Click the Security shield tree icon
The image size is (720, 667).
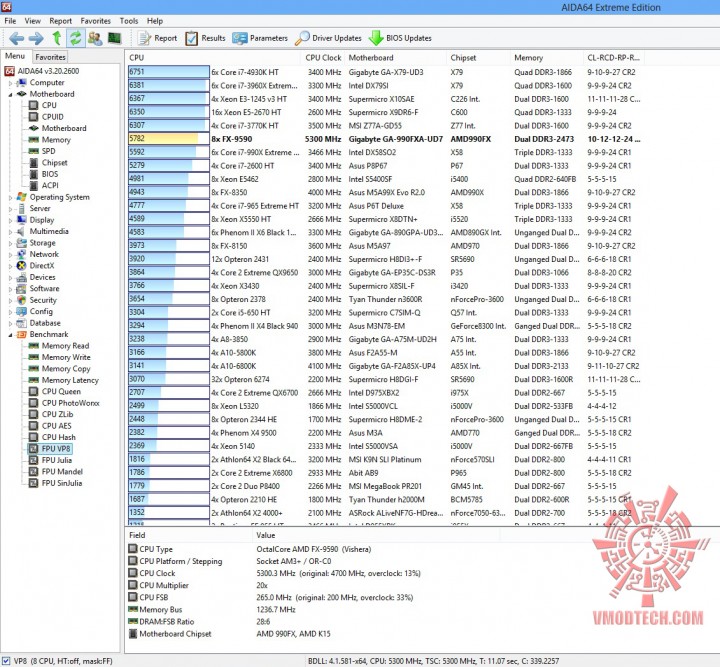[x=21, y=300]
